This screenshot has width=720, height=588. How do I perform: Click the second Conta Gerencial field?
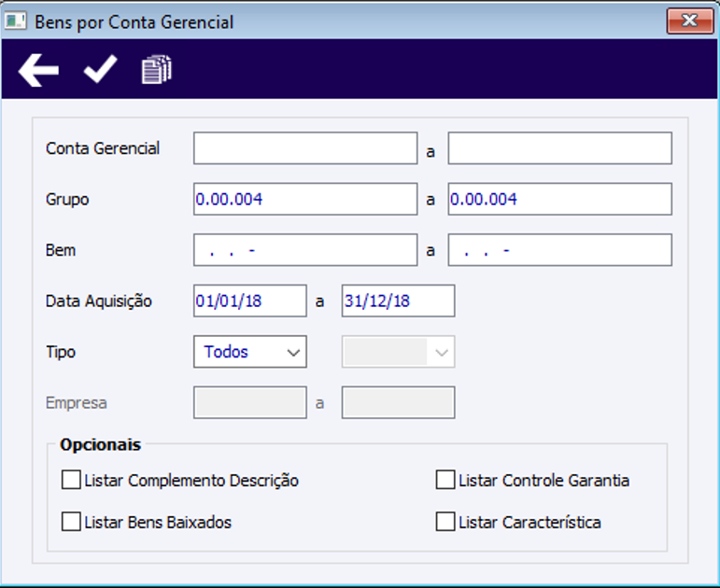point(559,148)
